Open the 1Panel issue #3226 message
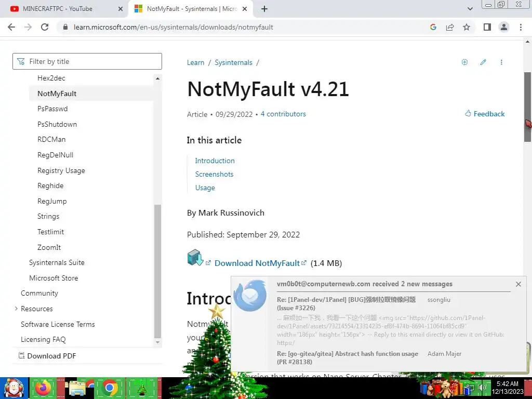 click(x=346, y=303)
